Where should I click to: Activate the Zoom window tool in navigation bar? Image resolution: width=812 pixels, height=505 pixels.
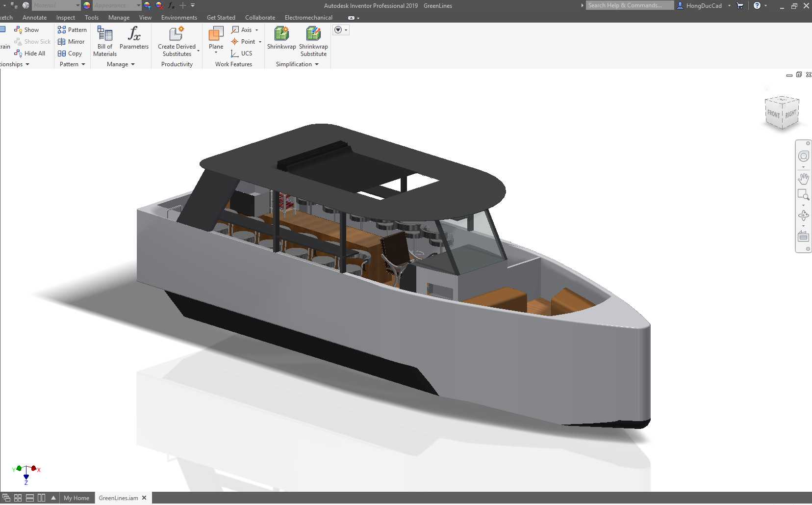click(803, 195)
